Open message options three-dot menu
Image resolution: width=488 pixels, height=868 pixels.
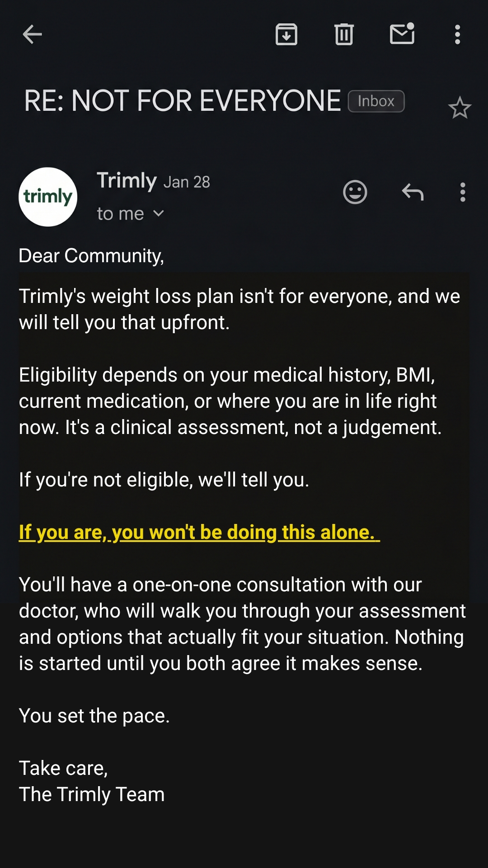pyautogui.click(x=462, y=193)
